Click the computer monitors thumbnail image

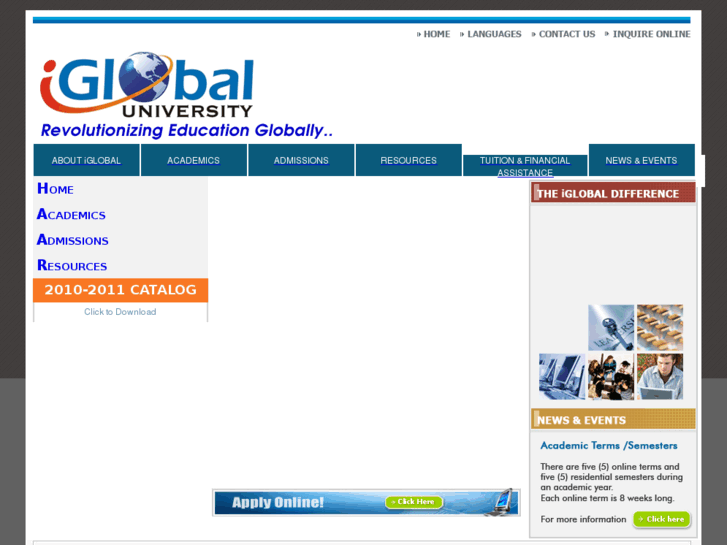pos(562,377)
